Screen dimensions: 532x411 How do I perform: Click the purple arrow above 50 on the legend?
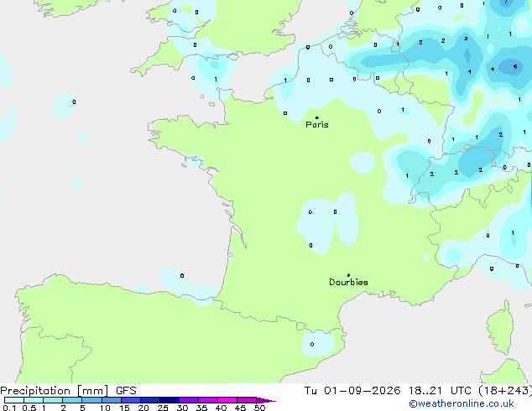point(266,400)
